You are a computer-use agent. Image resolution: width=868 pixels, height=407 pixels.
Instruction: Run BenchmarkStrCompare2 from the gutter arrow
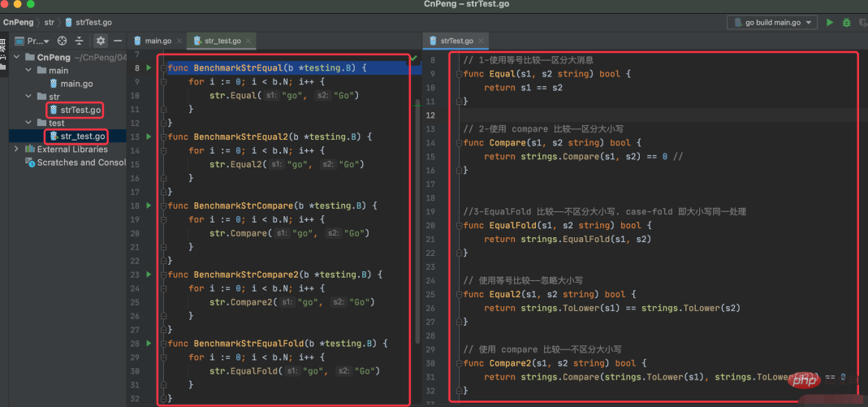(x=149, y=275)
